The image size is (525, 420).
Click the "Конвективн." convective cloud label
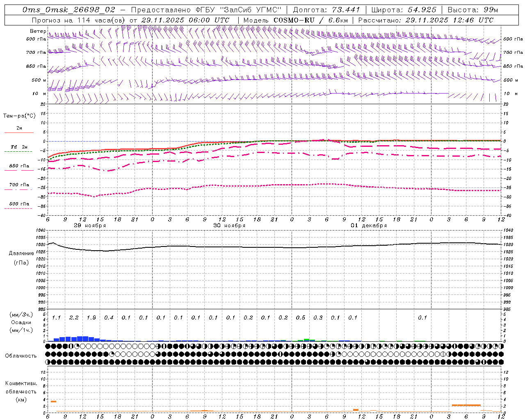point(21,383)
